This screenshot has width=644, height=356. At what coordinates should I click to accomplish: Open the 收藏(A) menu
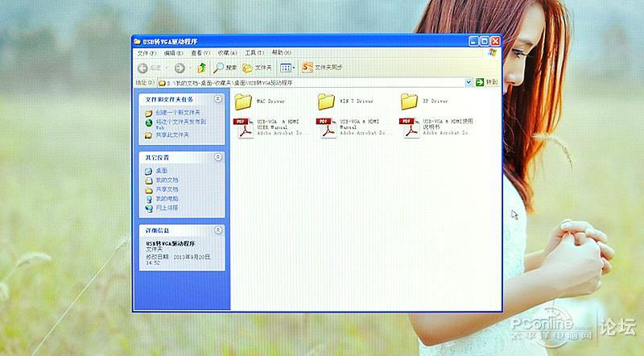pos(227,53)
